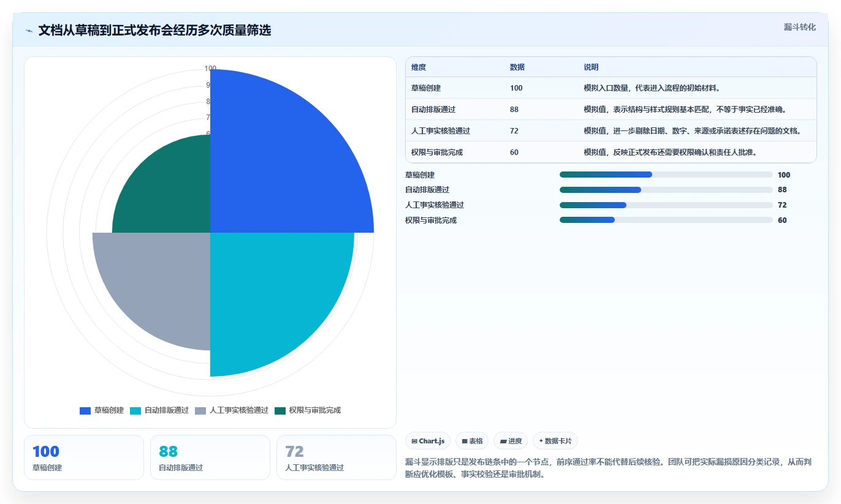Click the 数据卡片 chip

coord(555,441)
